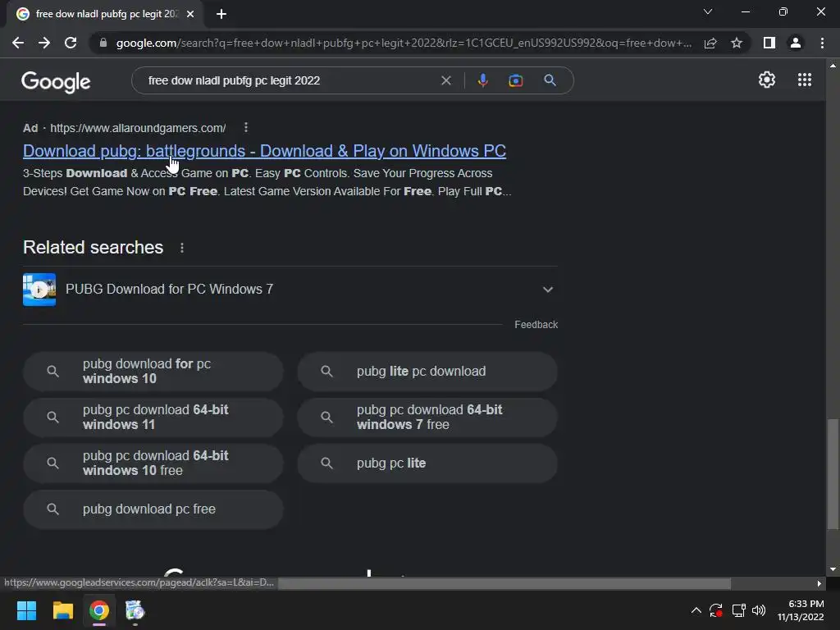This screenshot has height=630, width=840.
Task: Open Chrome profile avatar menu
Action: pos(796,43)
